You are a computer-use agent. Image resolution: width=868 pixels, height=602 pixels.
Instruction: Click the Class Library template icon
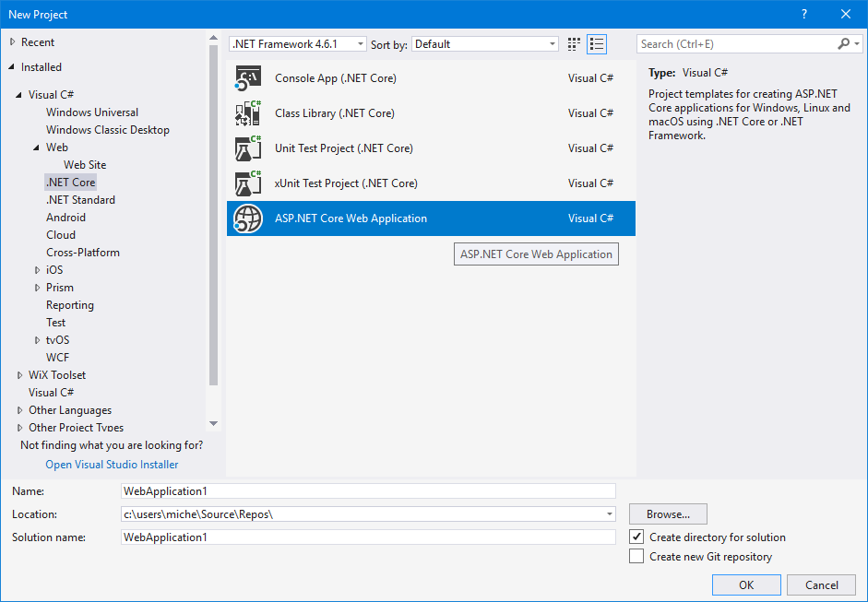pos(248,113)
